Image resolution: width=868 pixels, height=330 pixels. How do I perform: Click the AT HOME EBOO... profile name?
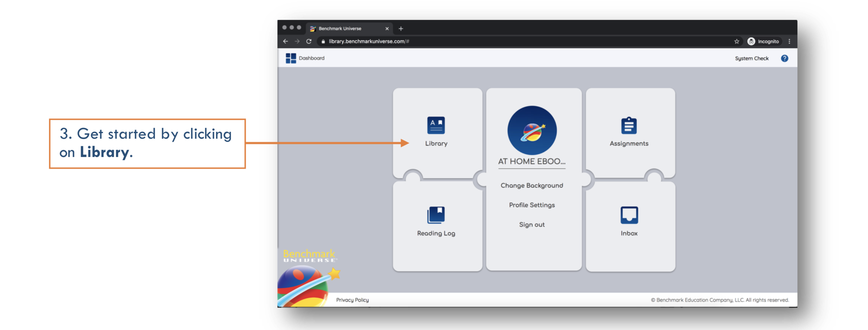(532, 161)
